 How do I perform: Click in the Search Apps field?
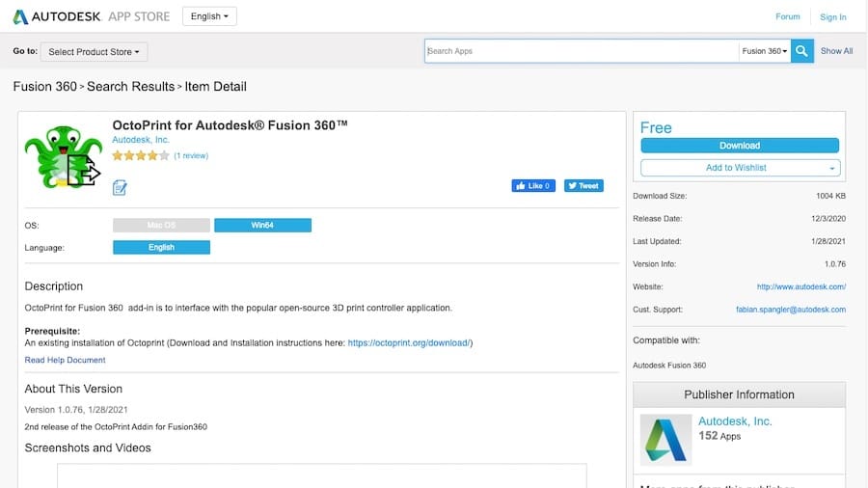tap(582, 51)
